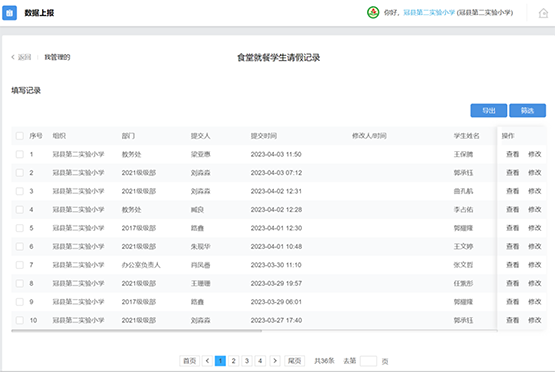Click the table's horizontal scrollbar
The height and width of the screenshot is (372, 555).
[137, 331]
